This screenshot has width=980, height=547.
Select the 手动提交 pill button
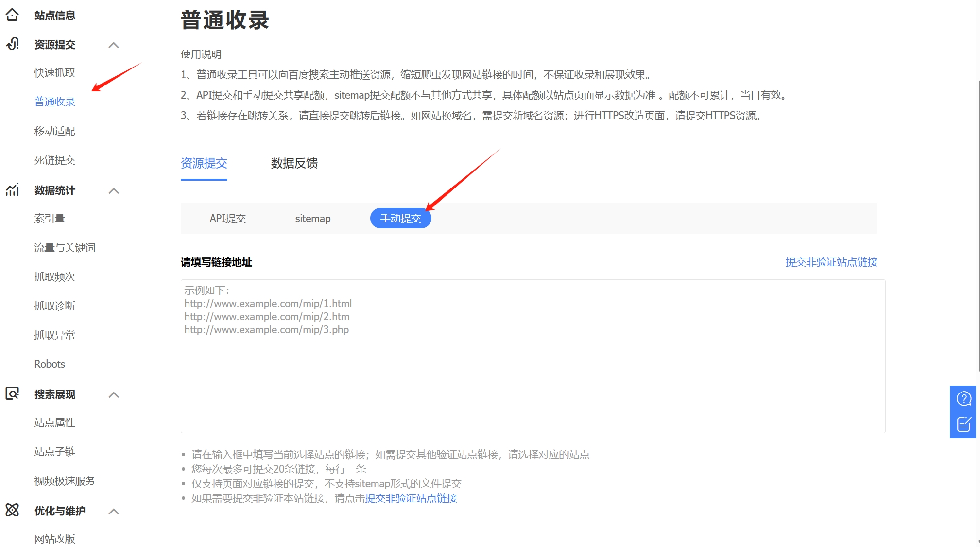coord(400,219)
